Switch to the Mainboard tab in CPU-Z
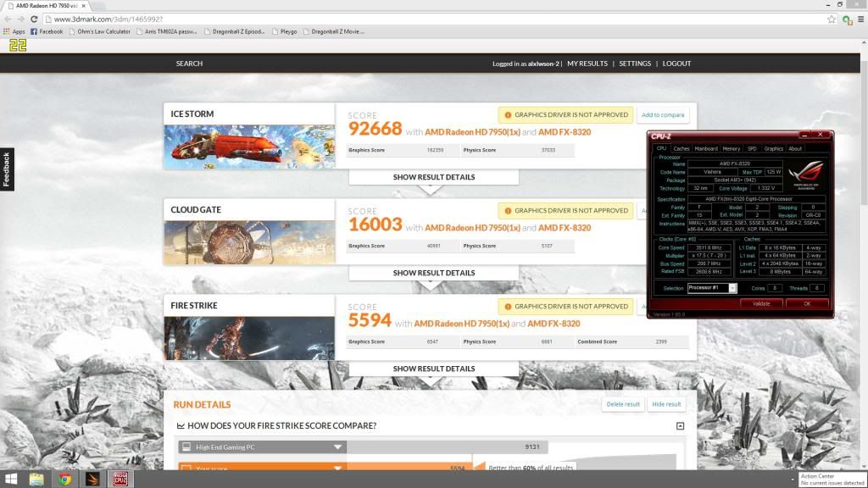Image resolution: width=868 pixels, height=488 pixels. (x=706, y=149)
